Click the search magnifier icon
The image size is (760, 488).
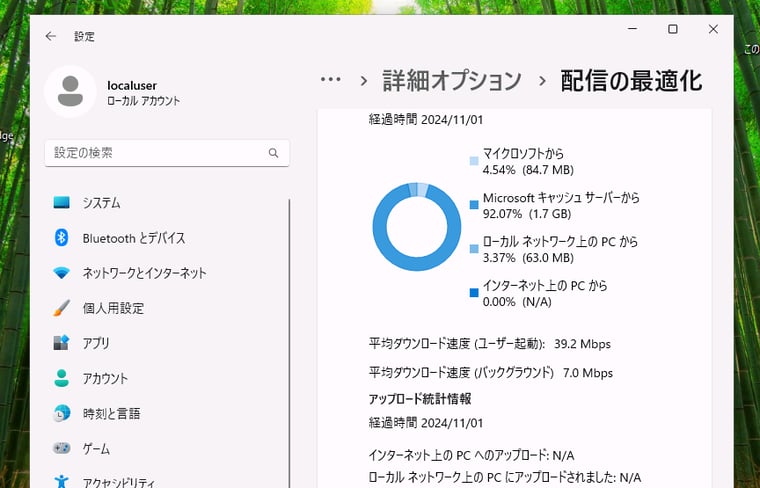[x=273, y=153]
